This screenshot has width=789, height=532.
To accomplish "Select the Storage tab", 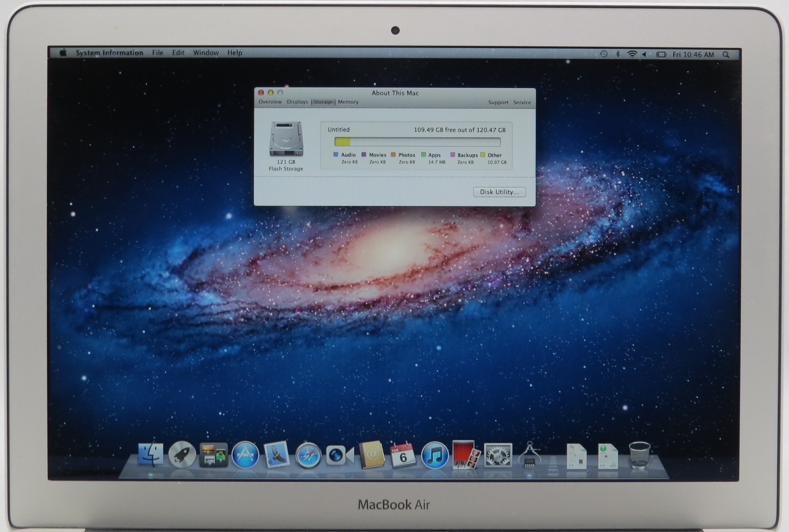I will 323,102.
